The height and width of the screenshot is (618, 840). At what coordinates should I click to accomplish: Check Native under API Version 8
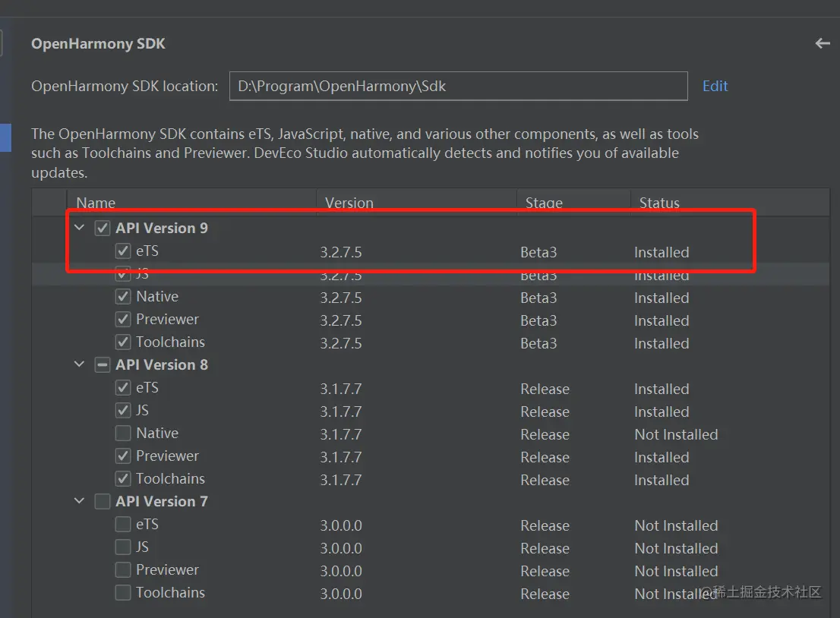[123, 433]
